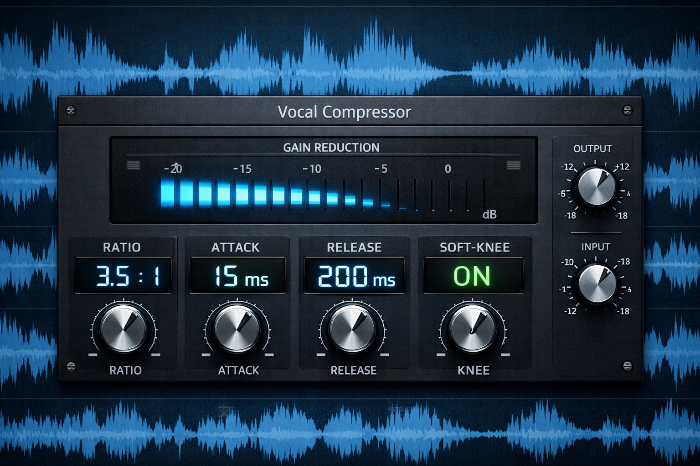The height and width of the screenshot is (466, 700).
Task: Click the INPUT label
Action: 596,247
